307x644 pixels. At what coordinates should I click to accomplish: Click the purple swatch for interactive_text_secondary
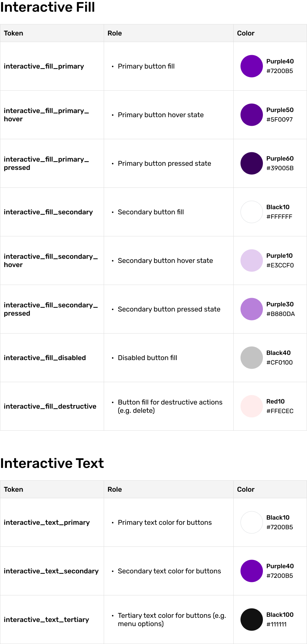[252, 571]
